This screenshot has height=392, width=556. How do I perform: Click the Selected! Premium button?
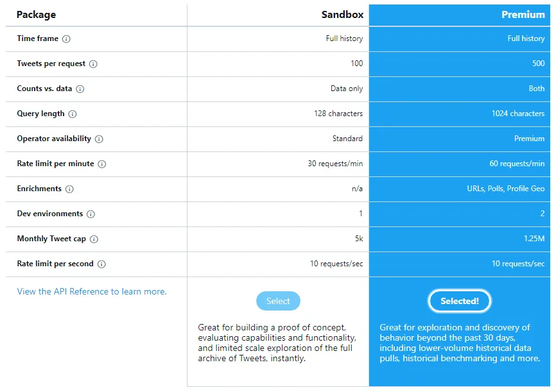[460, 301]
